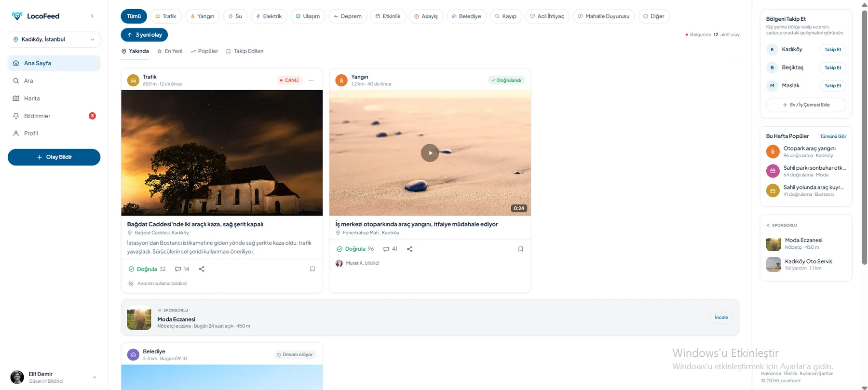The height and width of the screenshot is (390, 868).
Task: Follow Kadıköy region with Takip Et
Action: (833, 50)
